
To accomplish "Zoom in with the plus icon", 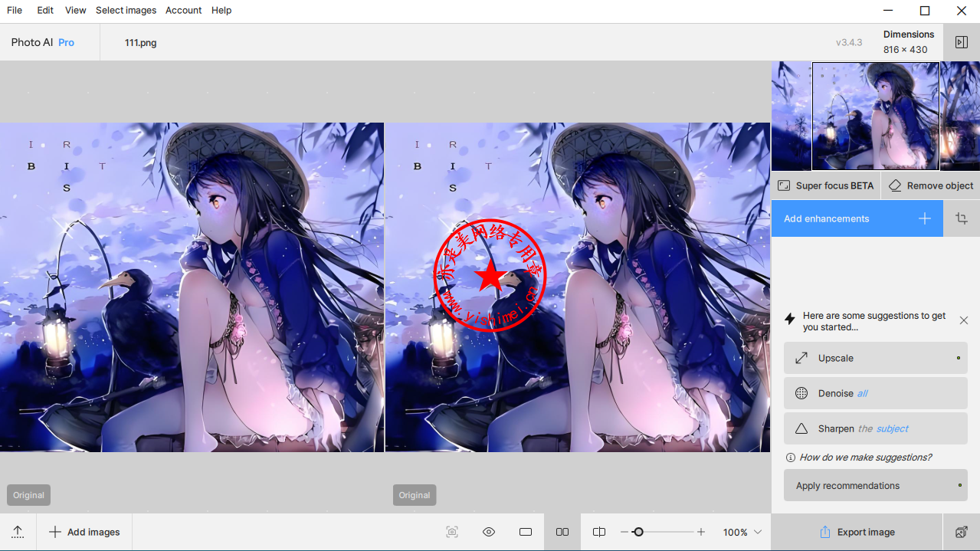I will (x=700, y=532).
